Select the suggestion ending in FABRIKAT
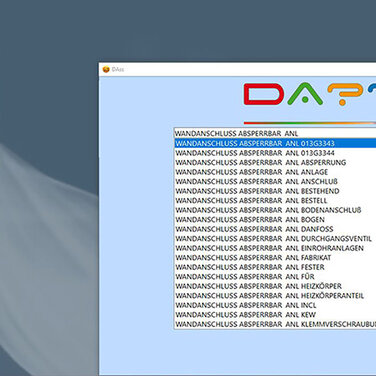The image size is (376, 376). (275, 257)
